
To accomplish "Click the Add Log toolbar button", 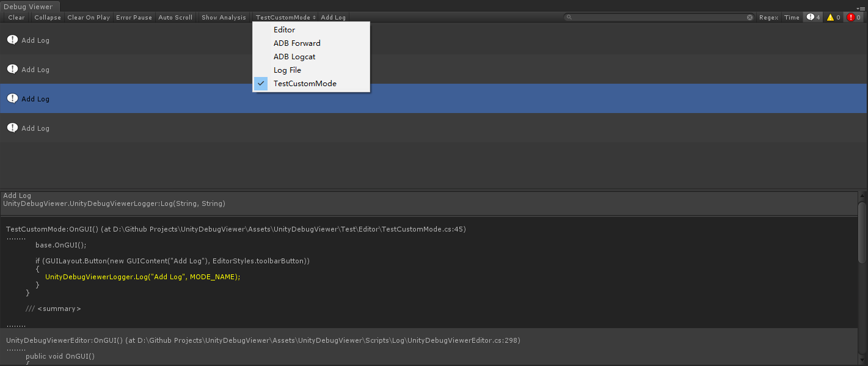I will pyautogui.click(x=334, y=17).
